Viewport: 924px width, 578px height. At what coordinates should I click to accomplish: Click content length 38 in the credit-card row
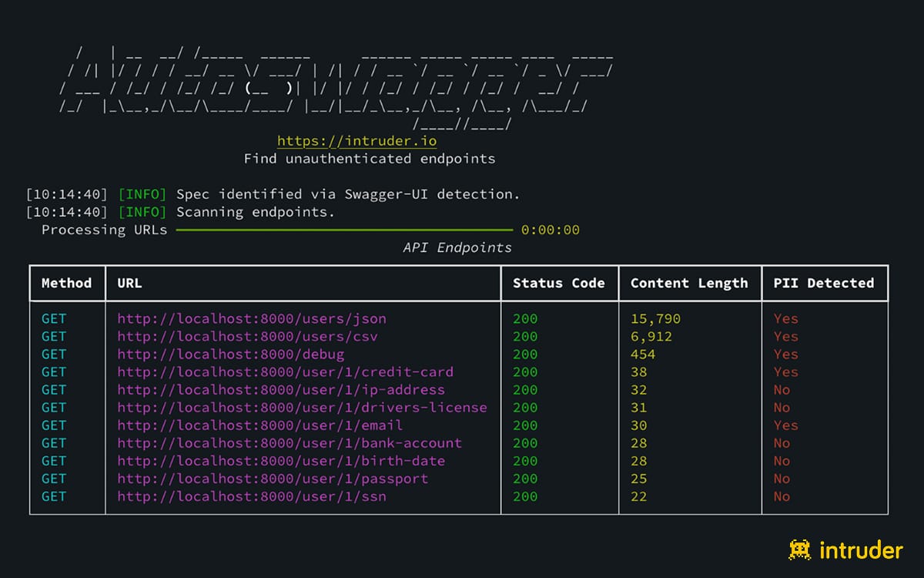click(x=639, y=371)
